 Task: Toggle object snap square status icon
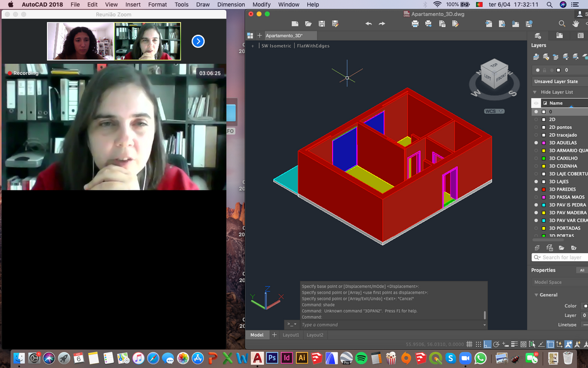pos(550,344)
